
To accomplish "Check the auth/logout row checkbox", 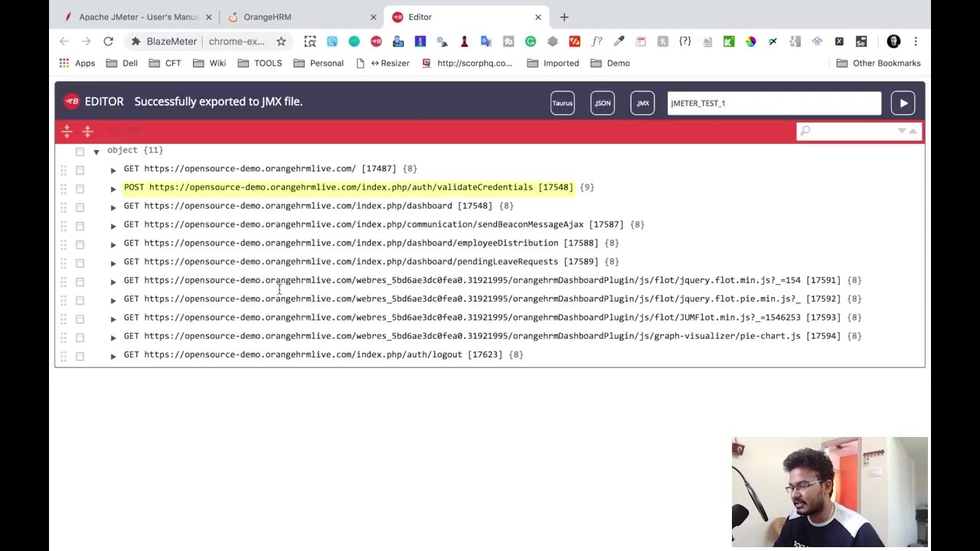I will coord(80,356).
